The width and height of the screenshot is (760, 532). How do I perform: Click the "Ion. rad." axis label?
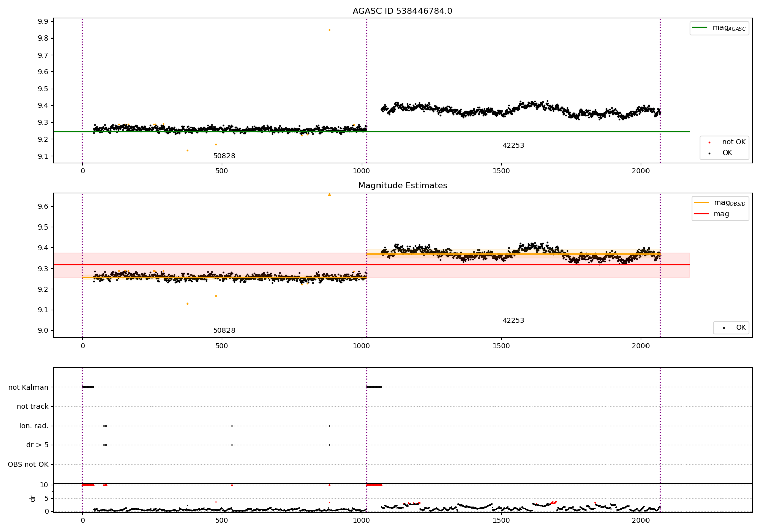(x=34, y=426)
